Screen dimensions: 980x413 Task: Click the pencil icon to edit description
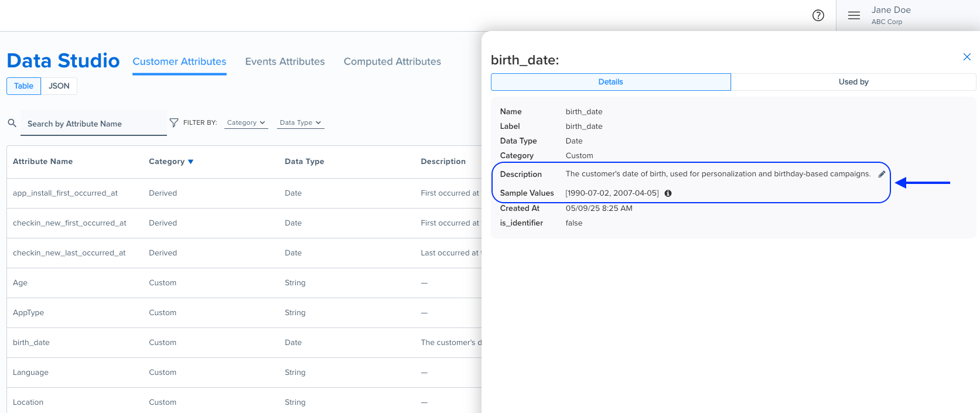pyautogui.click(x=882, y=174)
